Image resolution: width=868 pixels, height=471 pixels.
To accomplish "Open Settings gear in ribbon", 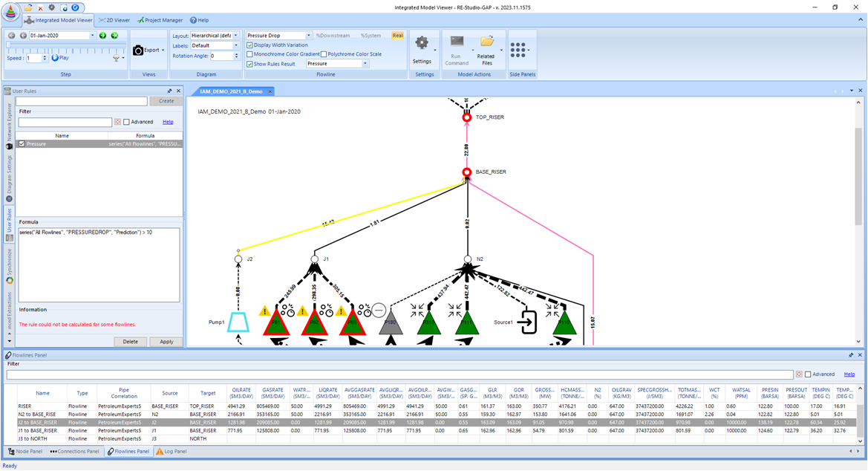I will point(422,43).
